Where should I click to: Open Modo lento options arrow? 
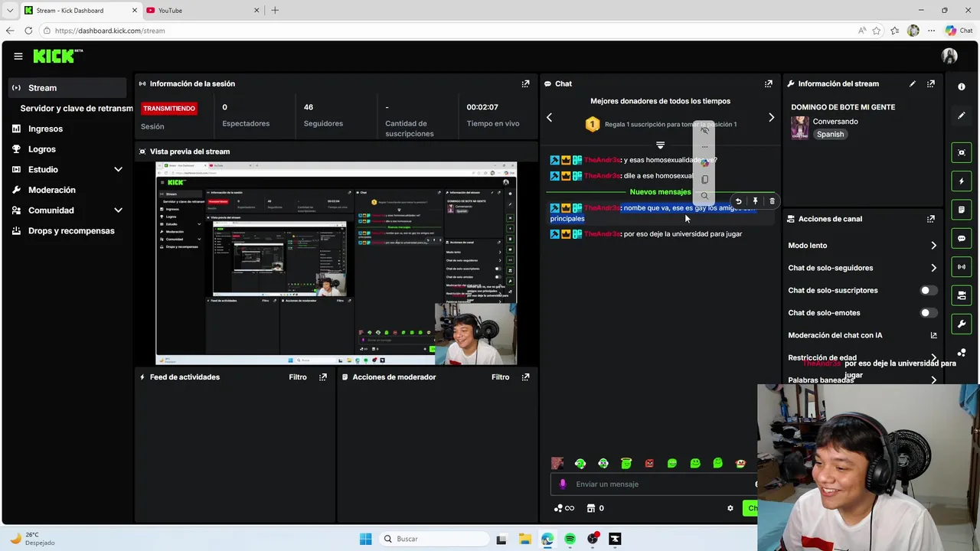(933, 246)
